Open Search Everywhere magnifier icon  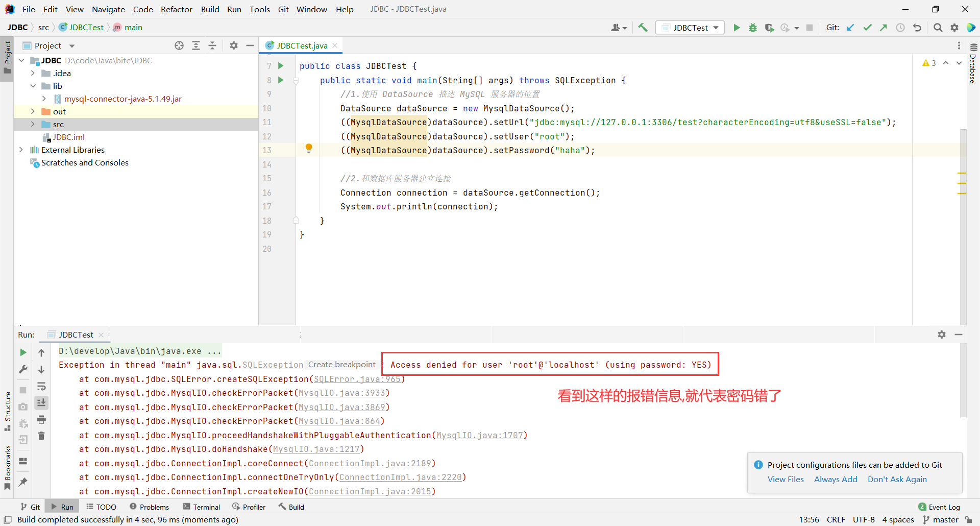pos(938,28)
